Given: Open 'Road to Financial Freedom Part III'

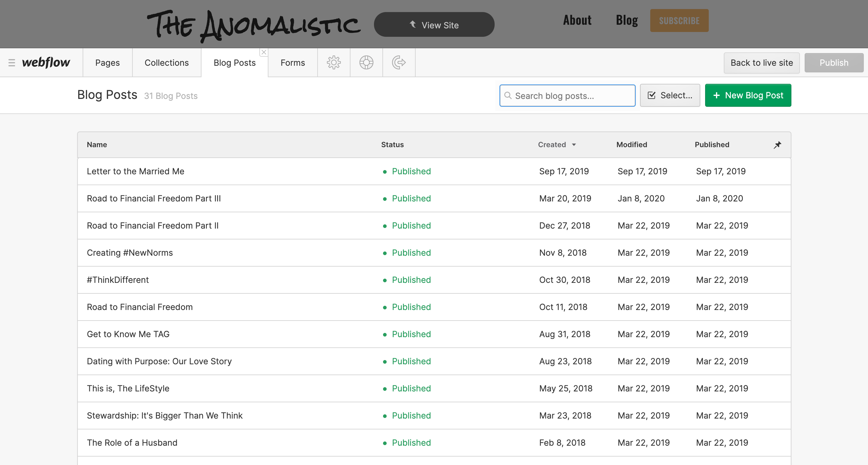Looking at the screenshot, I should 434,198.
